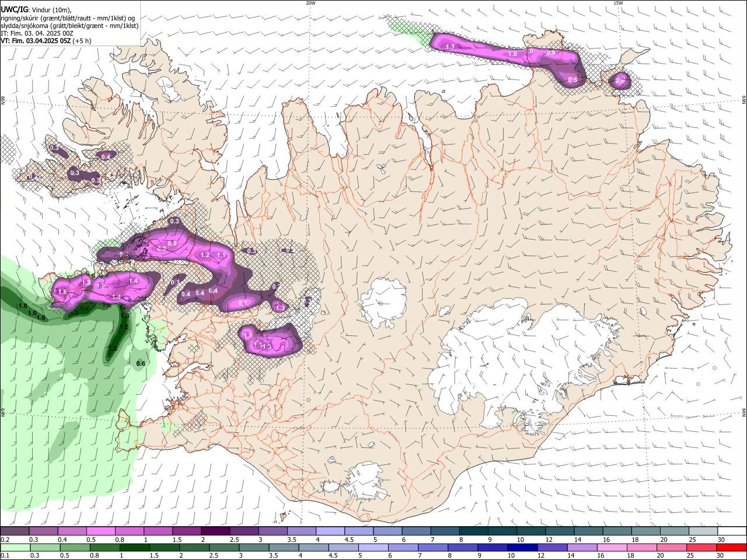Select the dark teal 8–9 snow swatch
This screenshot has height=560, width=747.
[474, 531]
